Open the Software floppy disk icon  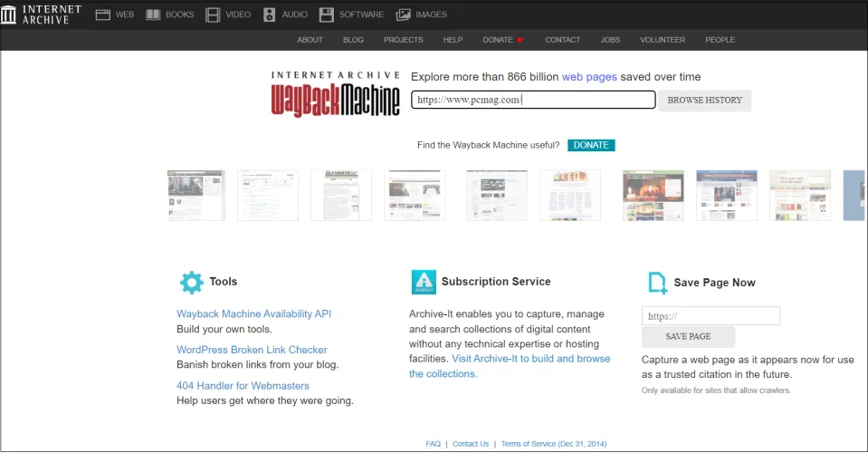[326, 14]
